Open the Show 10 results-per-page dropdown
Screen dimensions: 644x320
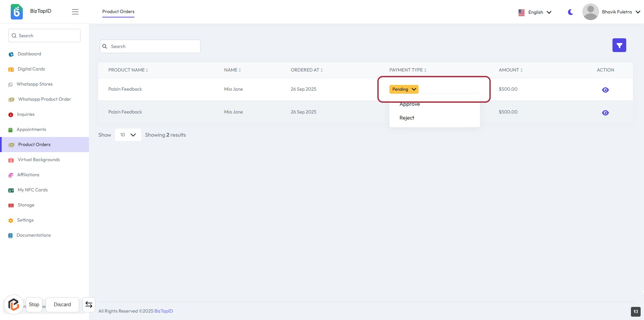[x=128, y=135]
